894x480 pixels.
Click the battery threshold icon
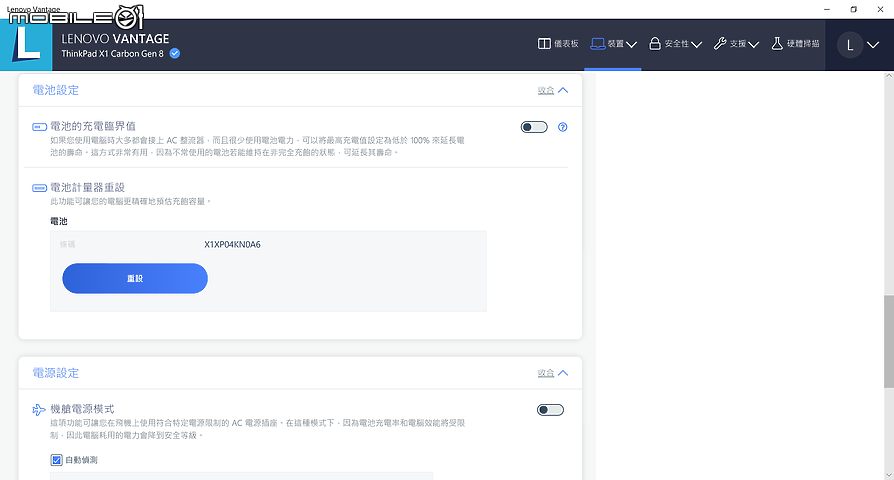[x=39, y=127]
